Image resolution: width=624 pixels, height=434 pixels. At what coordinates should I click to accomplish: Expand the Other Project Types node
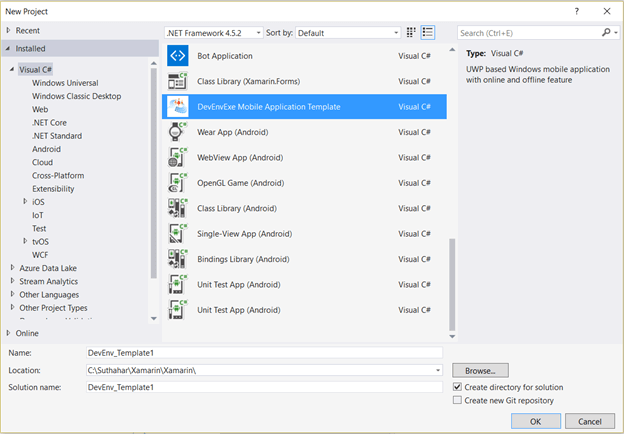tap(12, 307)
